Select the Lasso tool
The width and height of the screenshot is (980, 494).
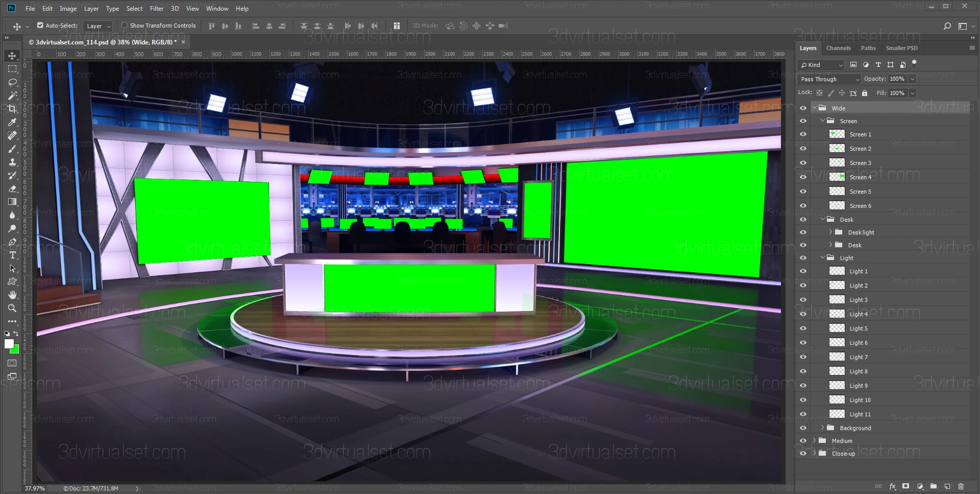point(12,82)
